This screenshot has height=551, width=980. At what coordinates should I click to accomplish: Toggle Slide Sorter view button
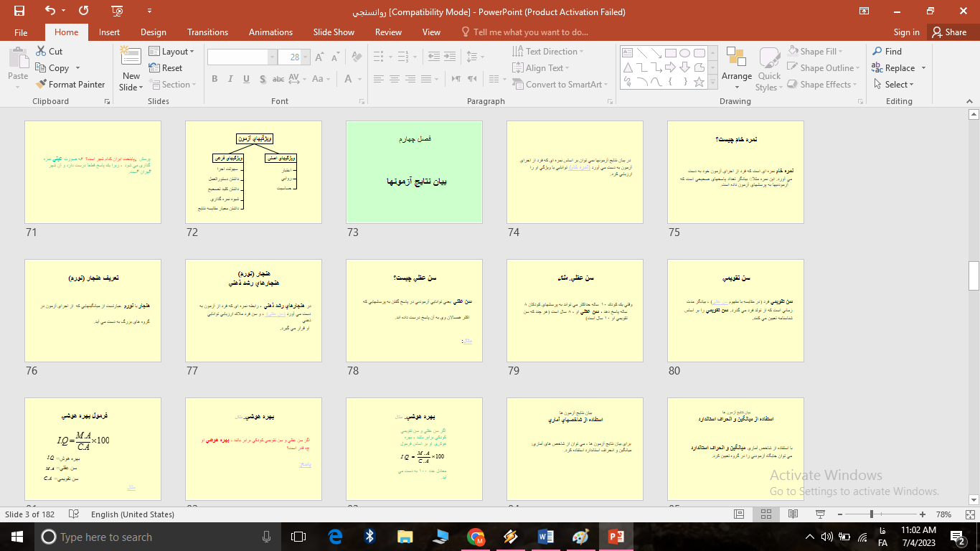tap(765, 514)
